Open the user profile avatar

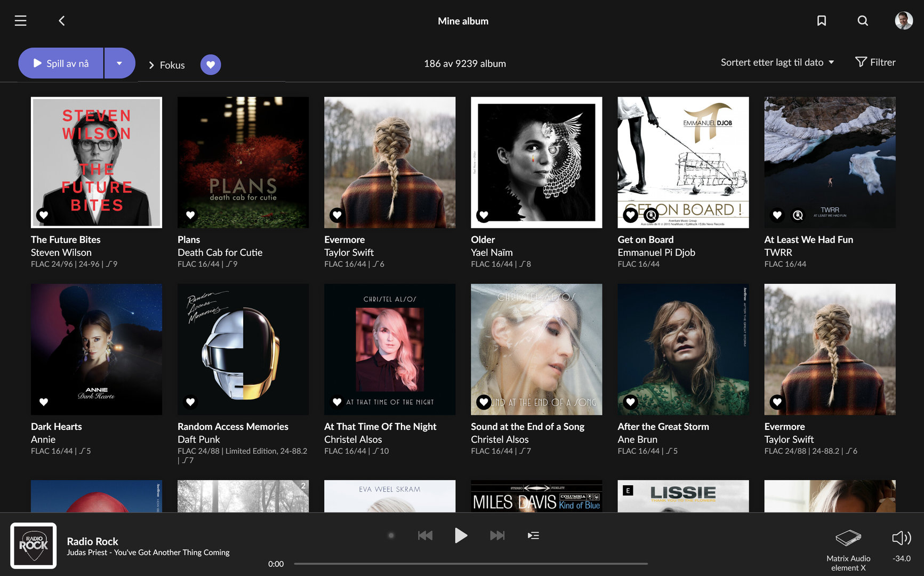pyautogui.click(x=904, y=21)
